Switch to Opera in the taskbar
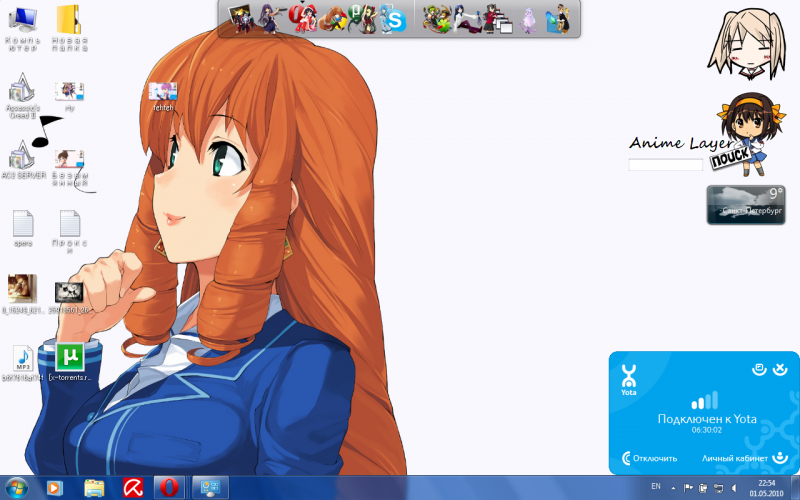 [x=169, y=488]
